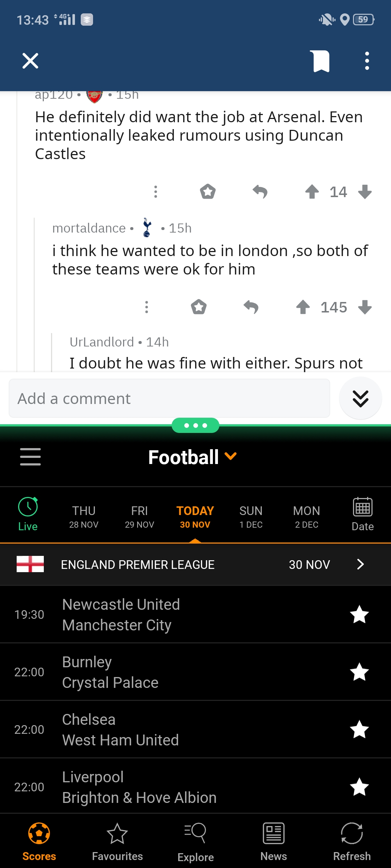The width and height of the screenshot is (391, 868).
Task: Expand England Premier League section arrow
Action: 360,565
